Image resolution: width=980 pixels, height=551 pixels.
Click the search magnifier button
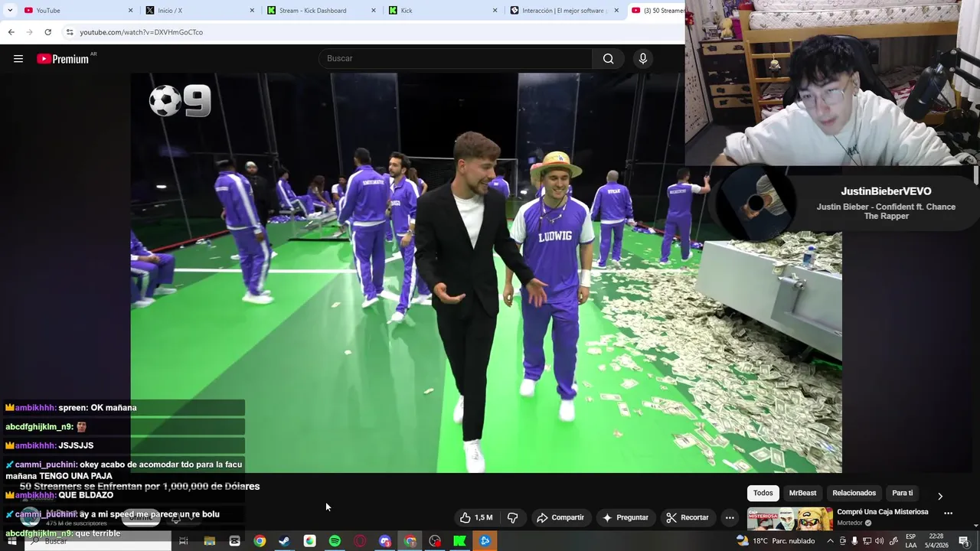(x=608, y=59)
